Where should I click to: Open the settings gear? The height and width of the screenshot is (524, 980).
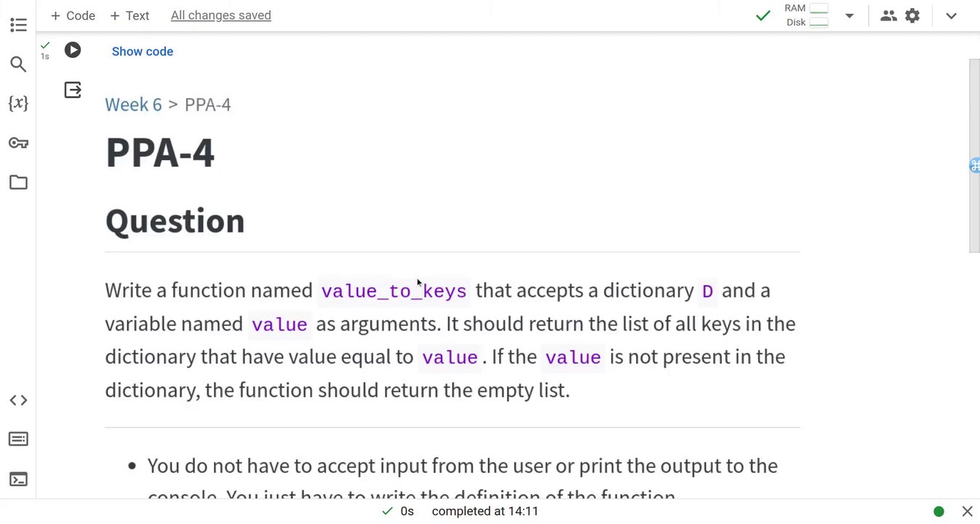click(x=912, y=15)
